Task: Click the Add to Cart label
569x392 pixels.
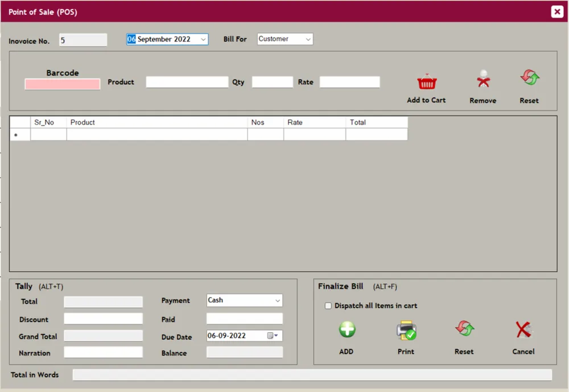Action: [426, 100]
